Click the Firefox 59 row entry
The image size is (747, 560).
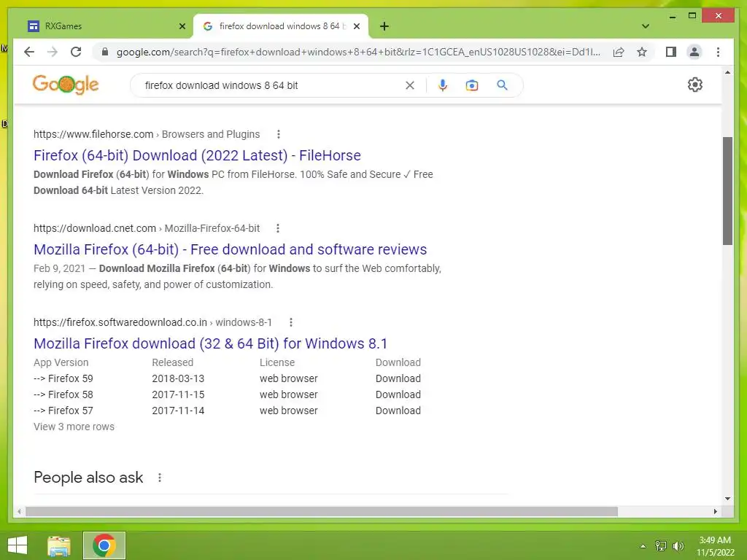[63, 378]
